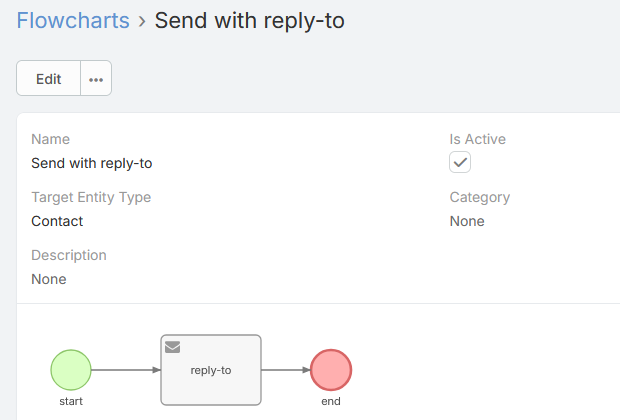Click the page title 'Send with reply-to'

tap(250, 20)
